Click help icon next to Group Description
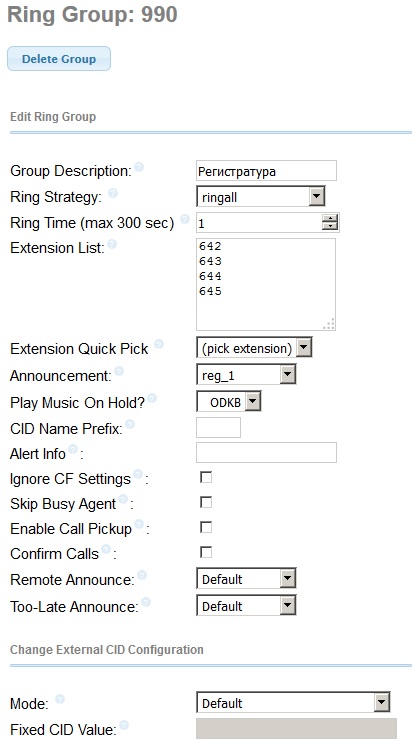 (139, 167)
